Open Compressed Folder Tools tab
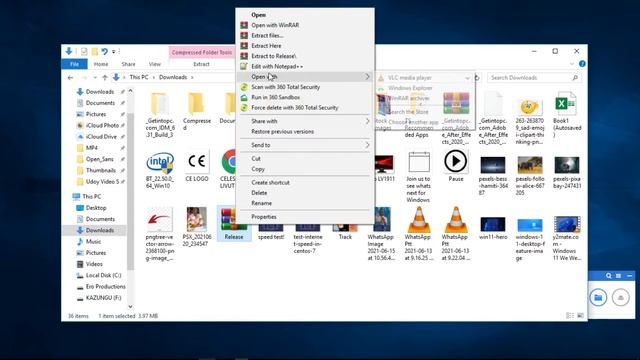The width and height of the screenshot is (640, 360). tap(202, 52)
